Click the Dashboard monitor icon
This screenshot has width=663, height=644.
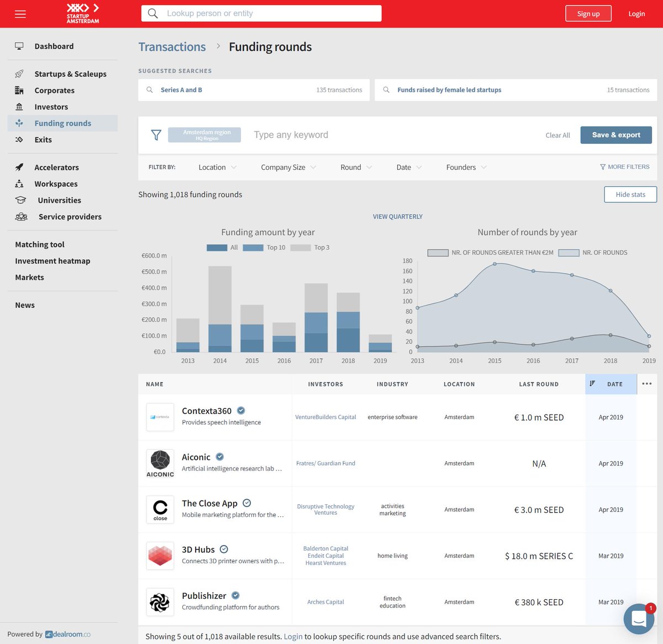point(19,46)
